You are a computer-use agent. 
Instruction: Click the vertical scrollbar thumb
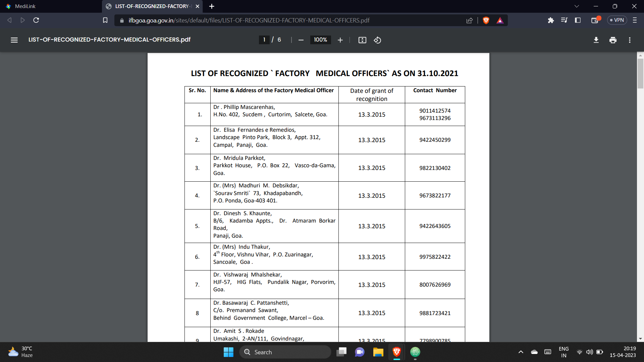pyautogui.click(x=640, y=73)
